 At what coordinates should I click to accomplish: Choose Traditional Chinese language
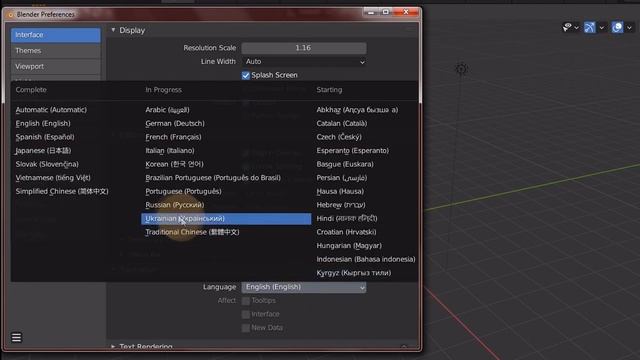pos(192,232)
